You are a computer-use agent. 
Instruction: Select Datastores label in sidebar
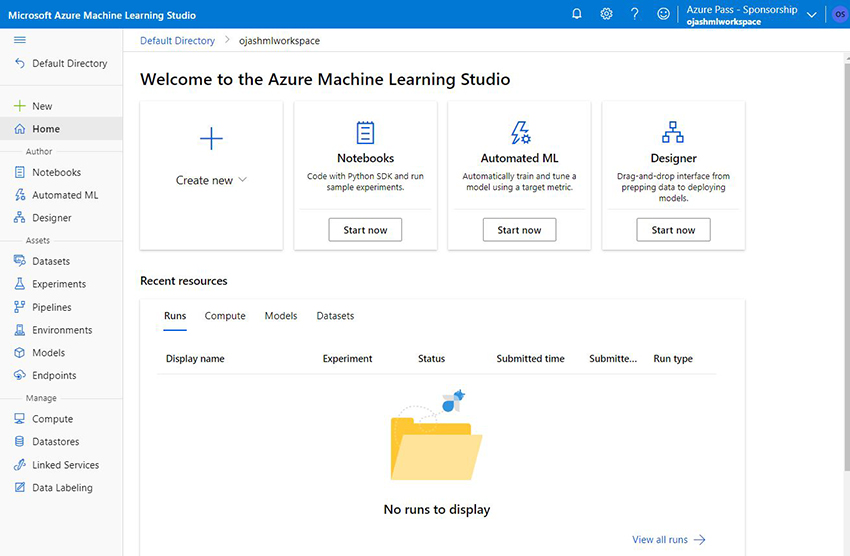click(x=56, y=442)
